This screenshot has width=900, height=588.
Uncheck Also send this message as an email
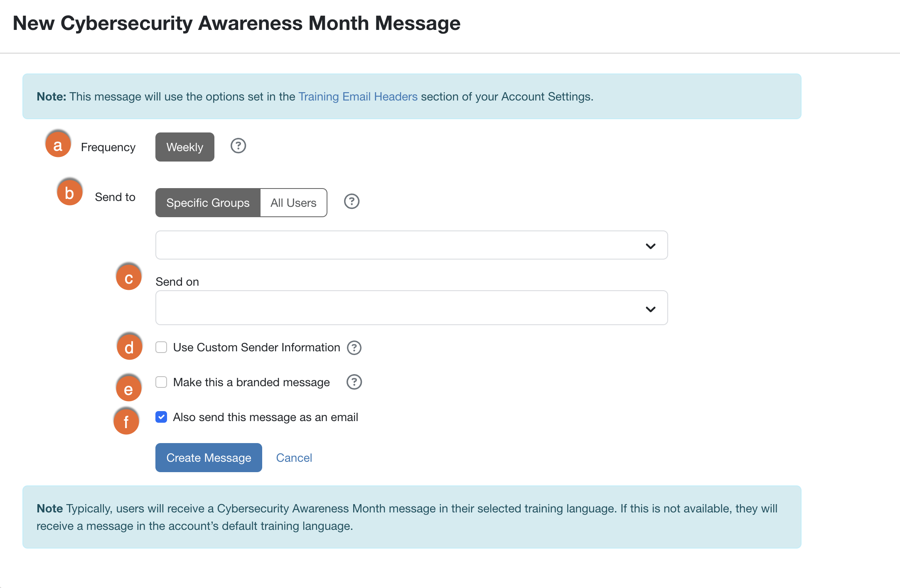click(x=161, y=417)
